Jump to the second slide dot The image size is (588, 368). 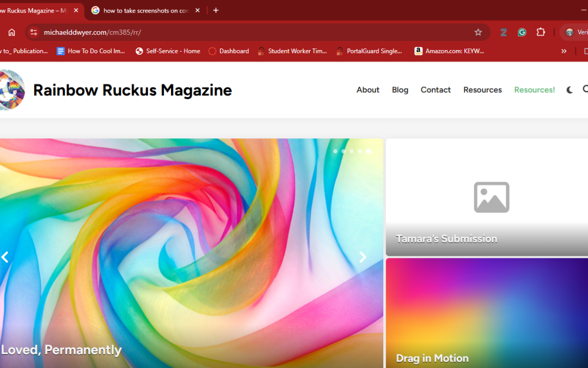[344, 152]
